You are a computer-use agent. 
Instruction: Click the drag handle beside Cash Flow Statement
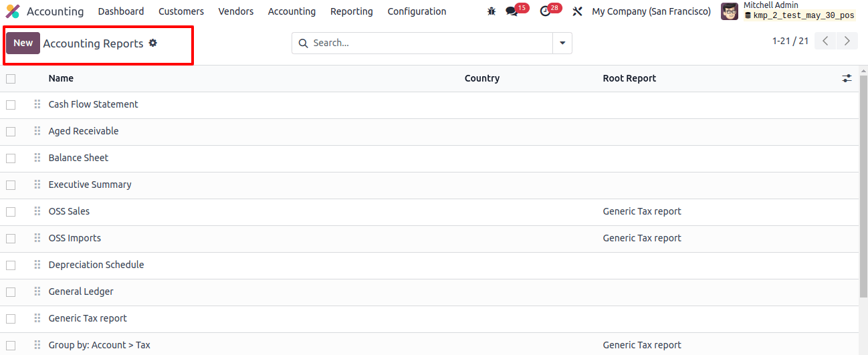37,104
